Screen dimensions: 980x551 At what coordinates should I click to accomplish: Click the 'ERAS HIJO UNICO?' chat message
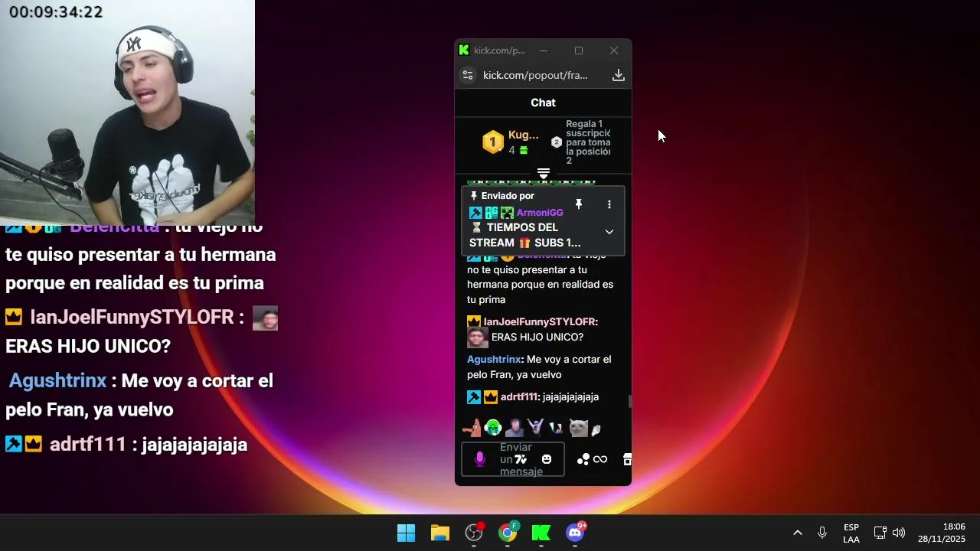click(x=537, y=337)
